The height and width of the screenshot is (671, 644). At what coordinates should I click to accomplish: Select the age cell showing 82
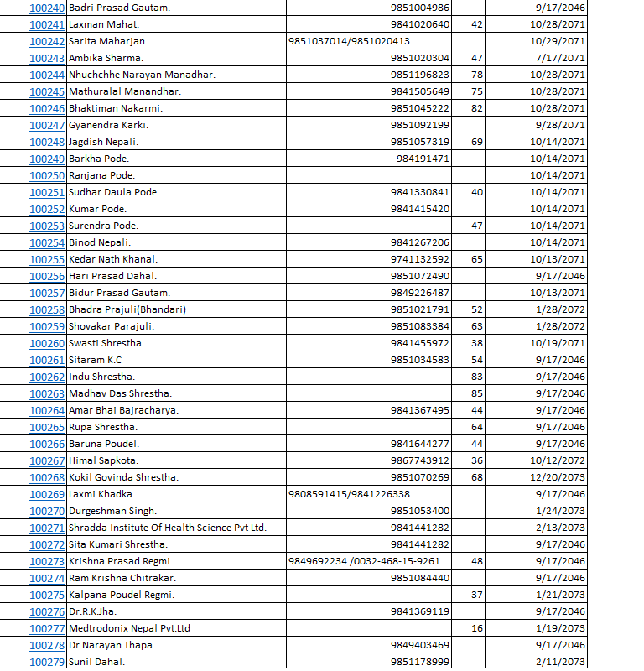click(x=476, y=108)
